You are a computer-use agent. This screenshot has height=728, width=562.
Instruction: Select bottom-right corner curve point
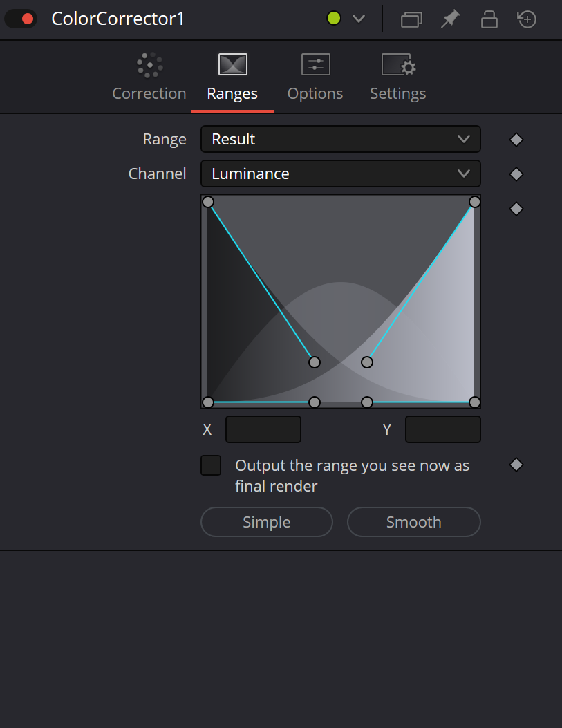coord(474,402)
